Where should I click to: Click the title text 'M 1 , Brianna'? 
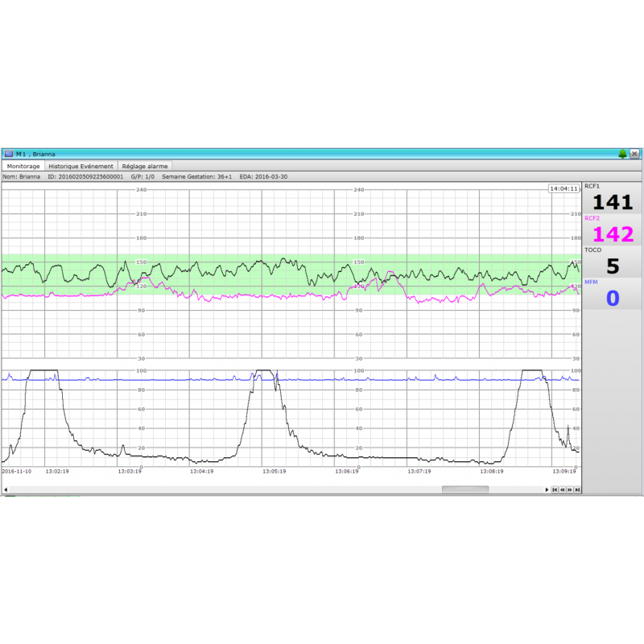[35, 154]
